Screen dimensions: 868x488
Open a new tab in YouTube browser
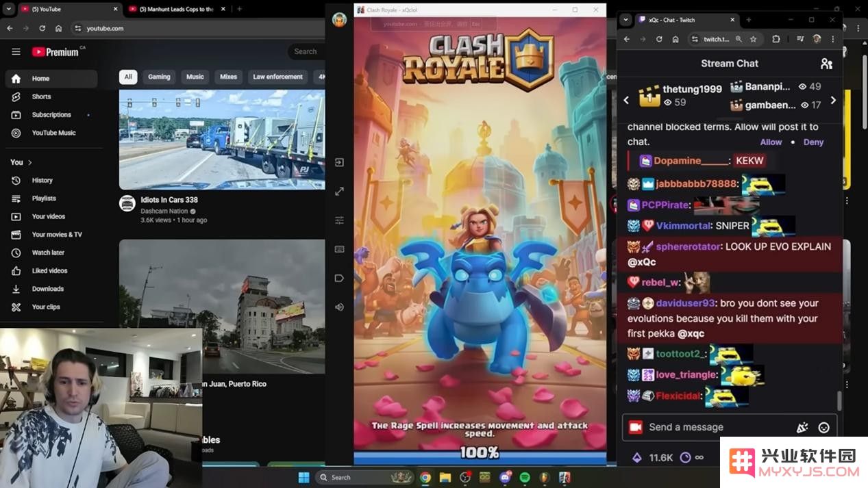(x=239, y=9)
